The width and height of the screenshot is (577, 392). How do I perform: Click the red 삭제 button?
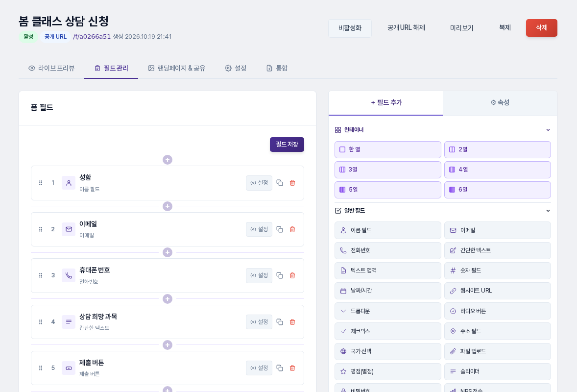[x=542, y=28]
